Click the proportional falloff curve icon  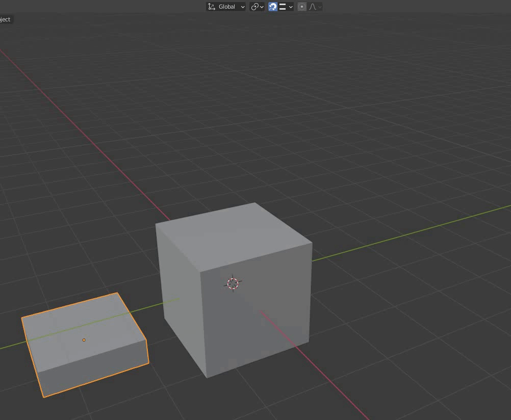pyautogui.click(x=313, y=7)
